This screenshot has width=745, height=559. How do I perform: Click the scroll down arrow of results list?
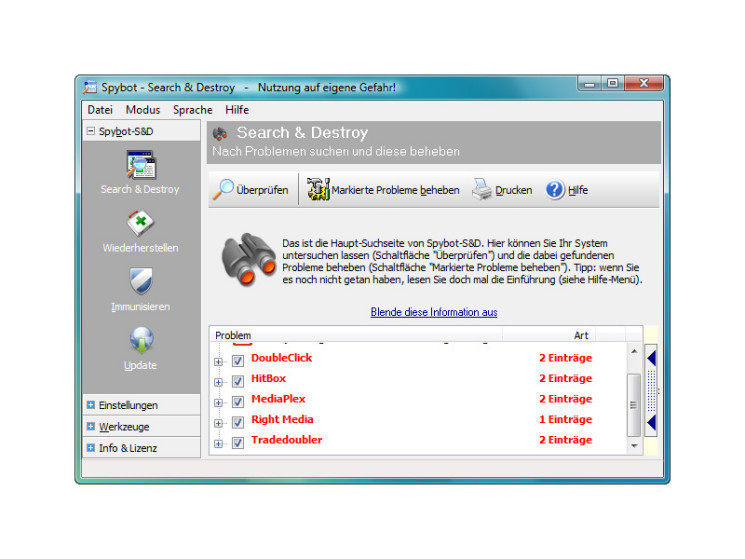tap(634, 445)
